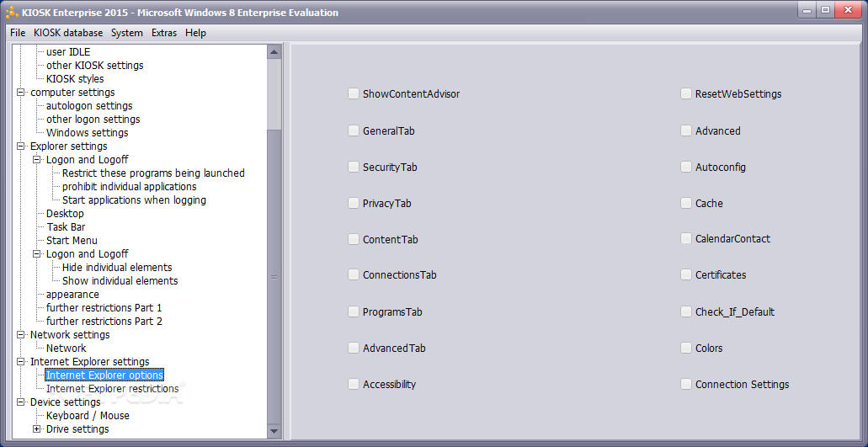
Task: Click the tree scrollbar up arrow
Action: [x=274, y=52]
